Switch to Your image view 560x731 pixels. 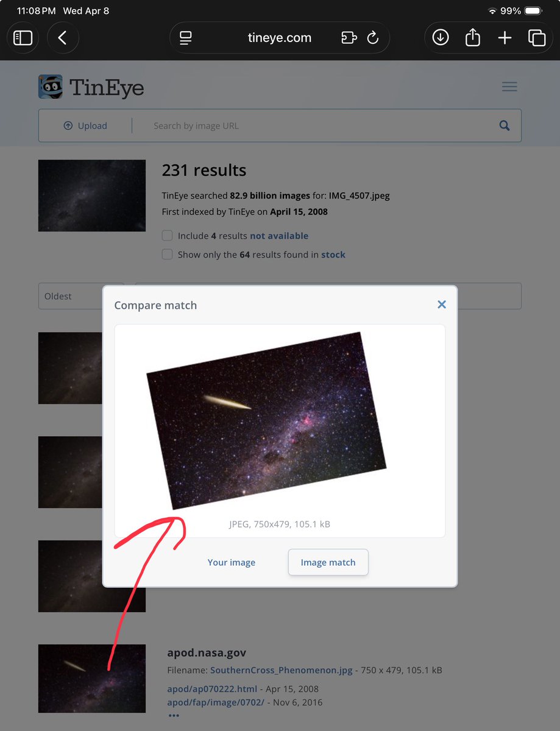point(232,562)
